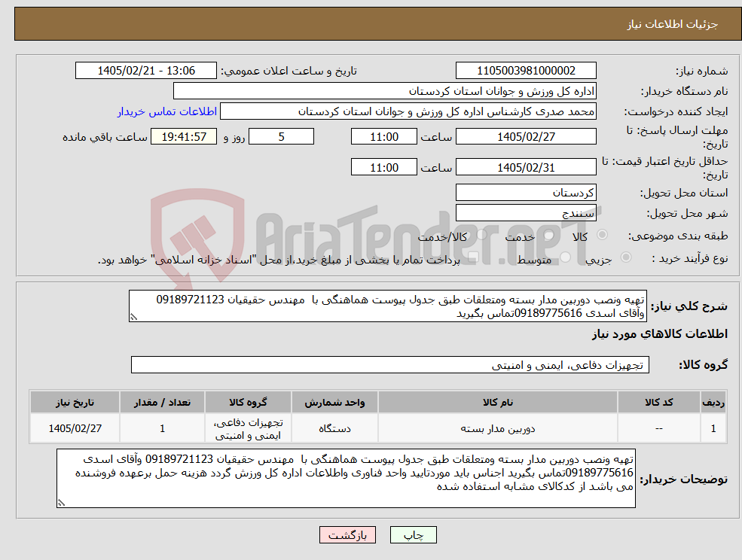Click the delivery city field سنندج
Screen dimensions: 742x560
[x=526, y=213]
